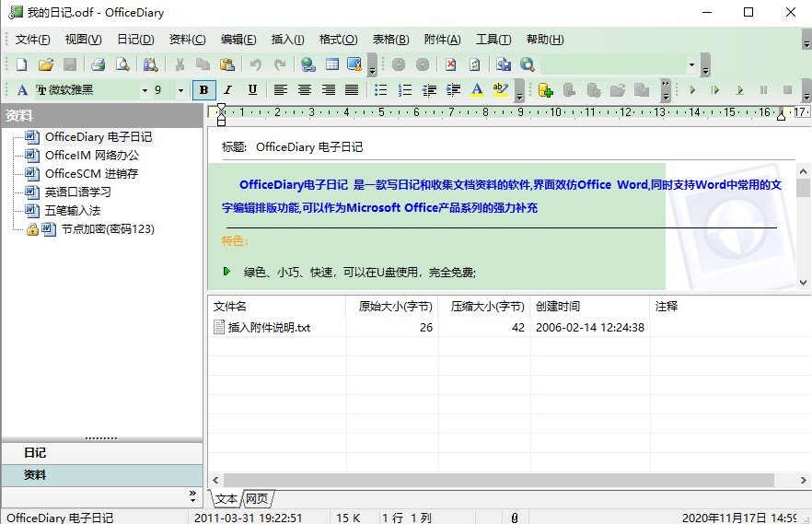Select the OfficeIM 网络办公 tree node
The image size is (812, 524).
click(92, 155)
